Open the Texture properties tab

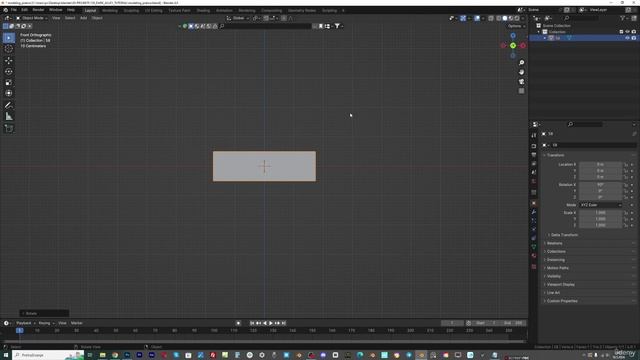(x=534, y=267)
